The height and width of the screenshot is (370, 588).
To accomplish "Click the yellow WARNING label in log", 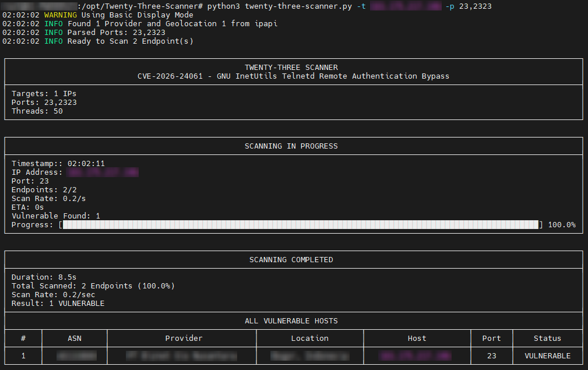I will coord(61,15).
